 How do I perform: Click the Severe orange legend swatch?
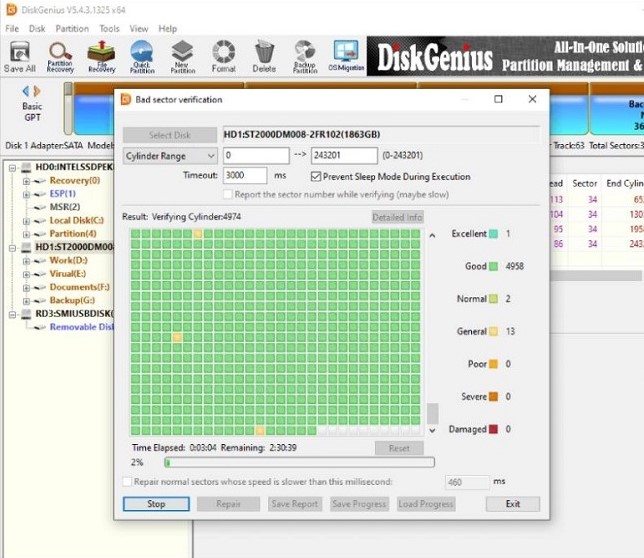pos(493,397)
